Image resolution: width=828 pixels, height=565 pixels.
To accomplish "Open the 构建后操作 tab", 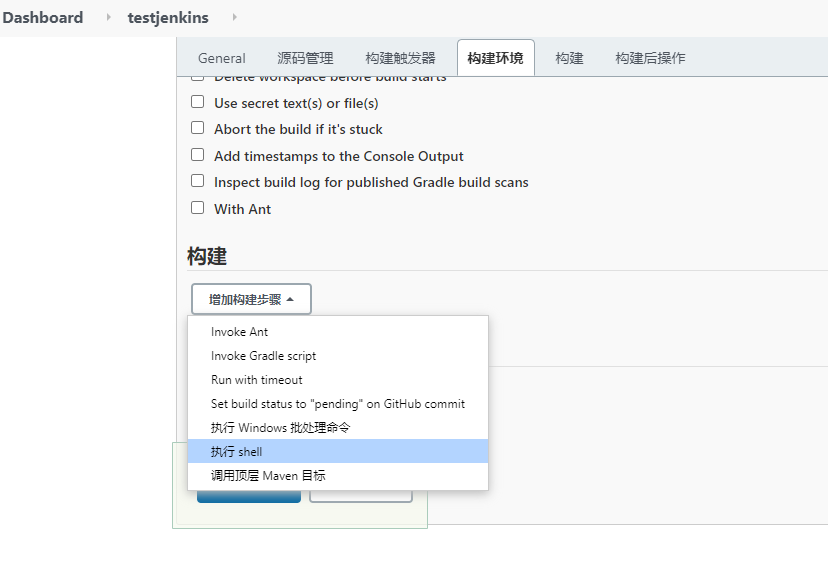I will 650,58.
